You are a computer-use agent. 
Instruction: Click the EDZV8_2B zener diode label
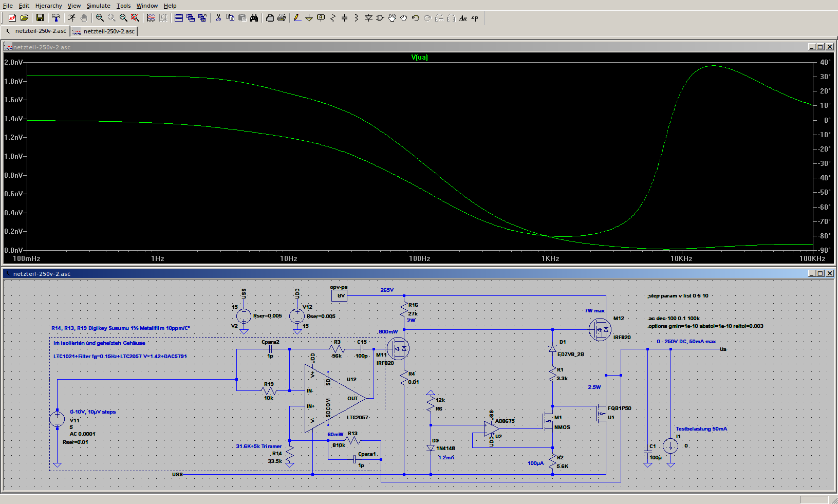[570, 354]
